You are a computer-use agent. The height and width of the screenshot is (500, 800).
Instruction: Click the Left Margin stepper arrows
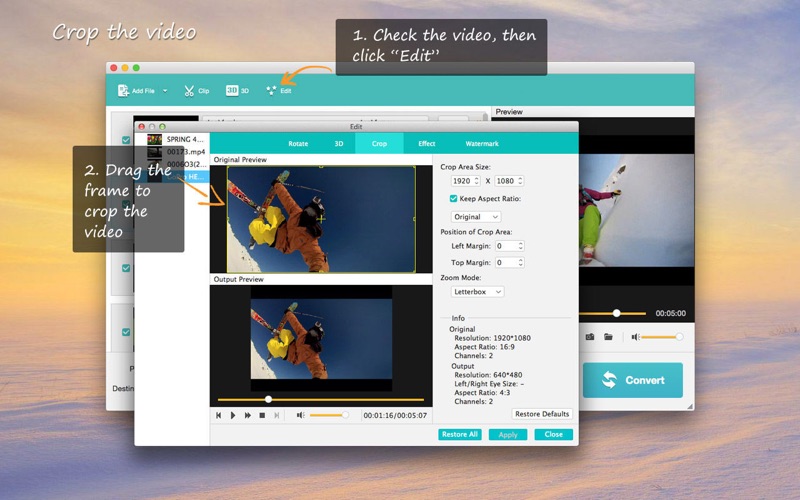520,246
